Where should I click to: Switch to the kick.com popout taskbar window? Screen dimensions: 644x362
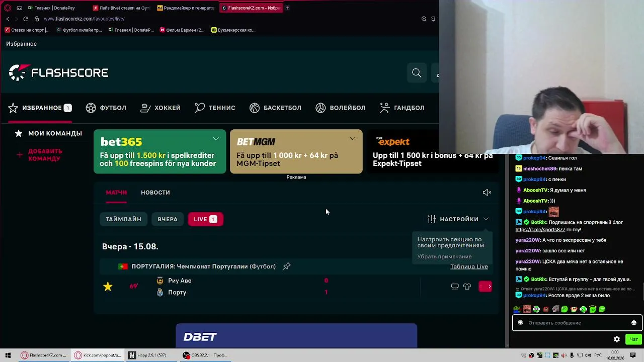[x=98, y=355]
